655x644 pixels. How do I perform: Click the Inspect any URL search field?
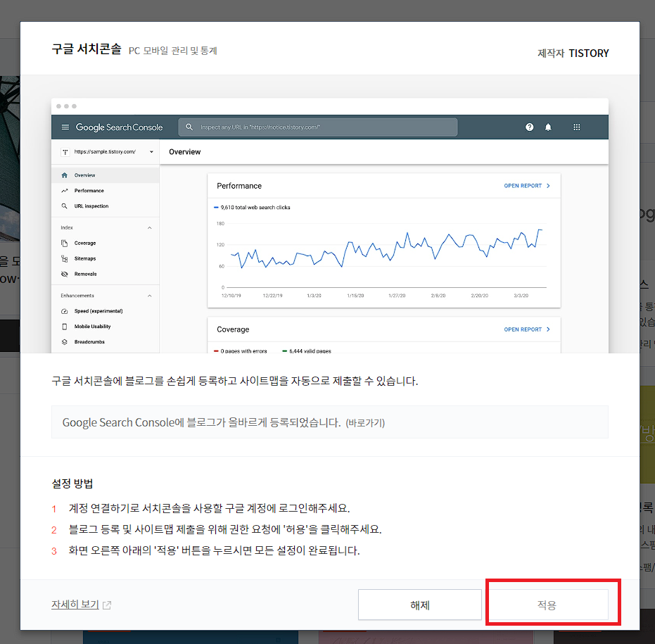click(x=317, y=127)
